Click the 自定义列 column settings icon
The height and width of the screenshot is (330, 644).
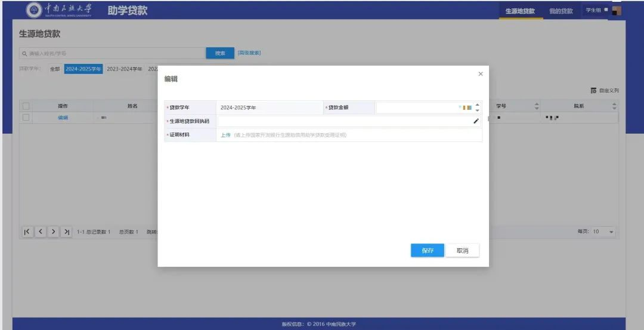pos(593,91)
